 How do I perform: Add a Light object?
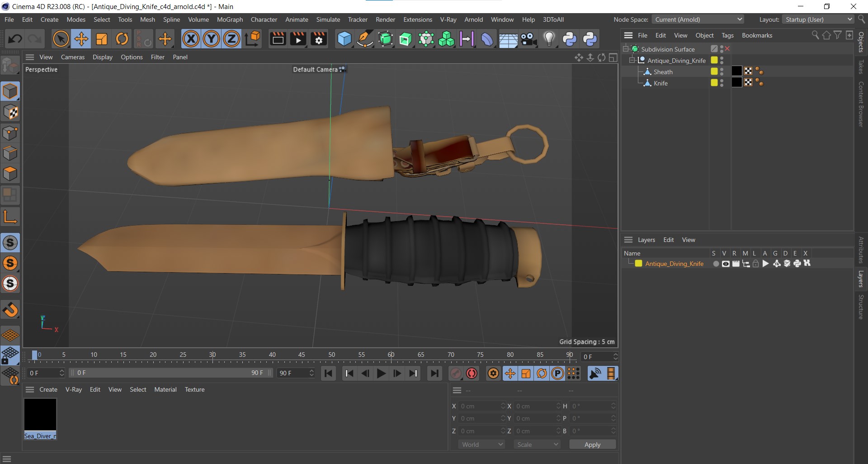coord(549,39)
